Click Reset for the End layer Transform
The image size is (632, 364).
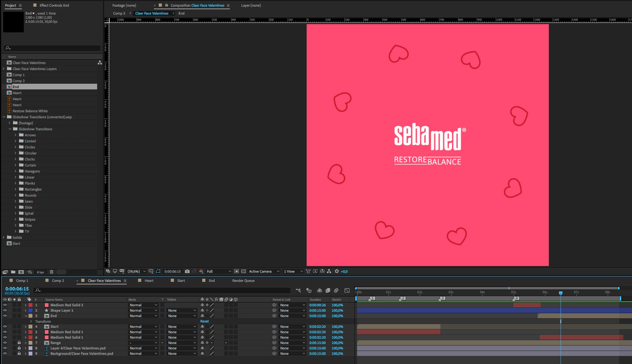pos(204,321)
